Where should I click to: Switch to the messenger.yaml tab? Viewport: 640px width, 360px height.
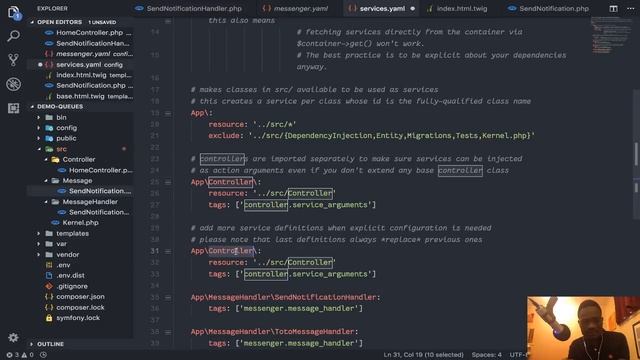tap(295, 9)
